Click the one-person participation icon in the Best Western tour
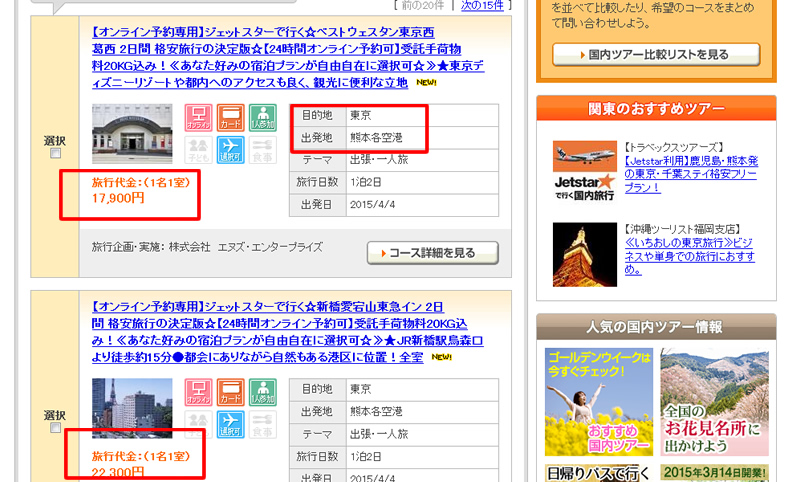 click(262, 118)
